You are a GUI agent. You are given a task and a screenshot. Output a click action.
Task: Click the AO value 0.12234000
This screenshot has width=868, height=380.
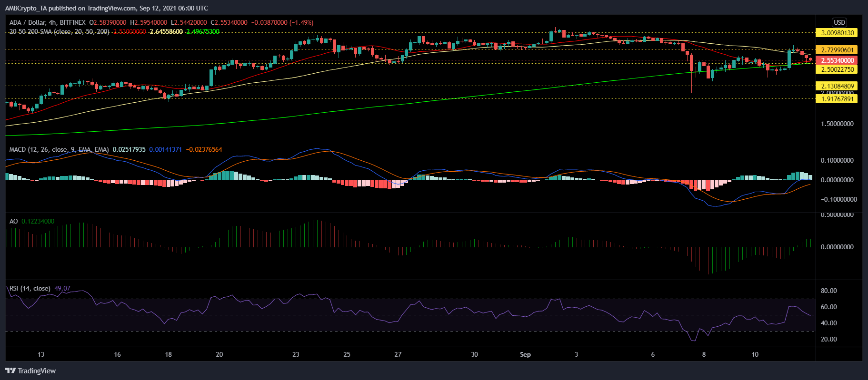38,221
